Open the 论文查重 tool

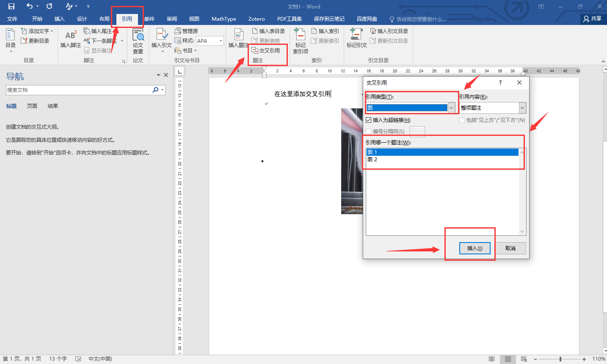coord(138,41)
